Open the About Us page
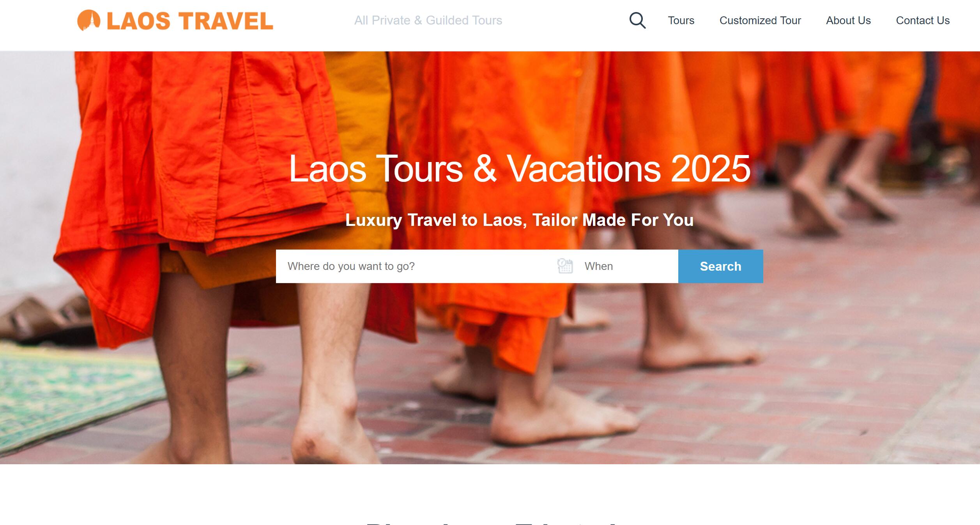Viewport: 980px width, 525px height. [848, 20]
